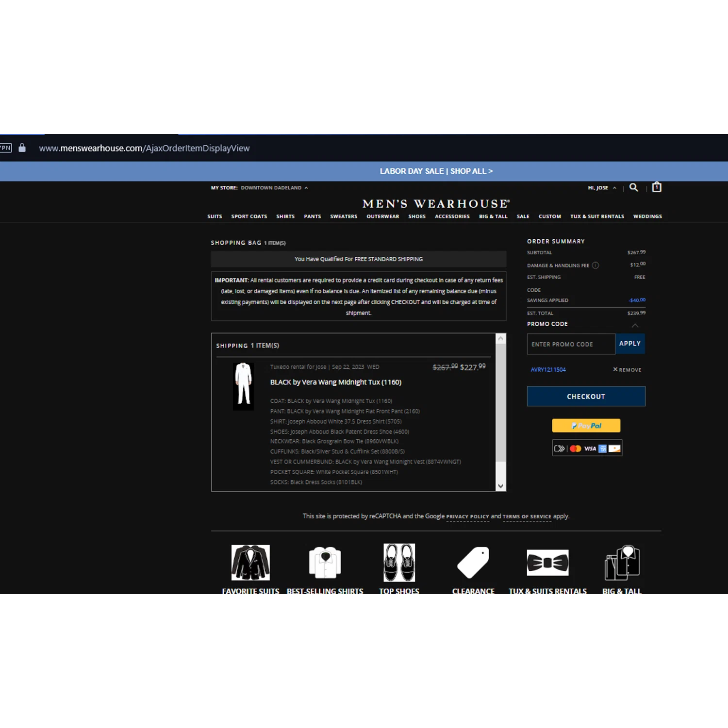This screenshot has height=728, width=728.
Task: Apply the promo code
Action: pos(630,344)
